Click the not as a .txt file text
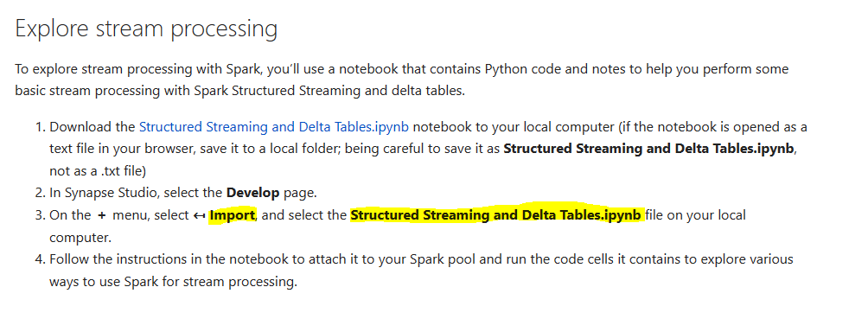This screenshot has width=868, height=319. point(96,171)
